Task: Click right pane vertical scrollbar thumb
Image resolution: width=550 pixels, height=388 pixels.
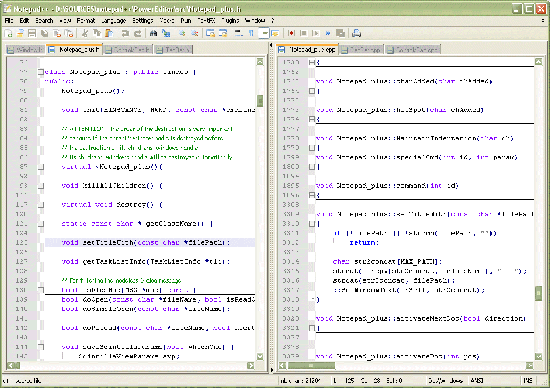Action: pyautogui.click(x=538, y=294)
